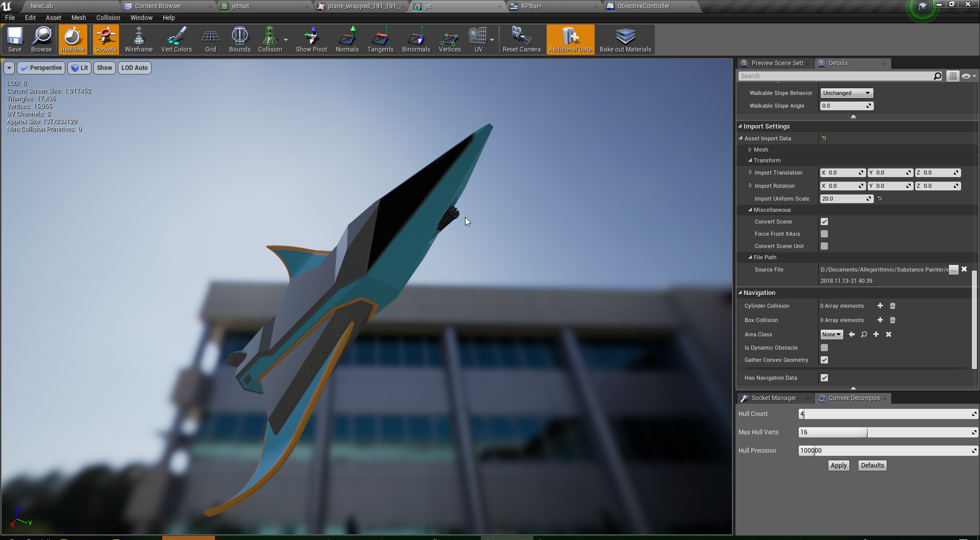Bake out Materials
The width and height of the screenshot is (980, 540).
(625, 40)
